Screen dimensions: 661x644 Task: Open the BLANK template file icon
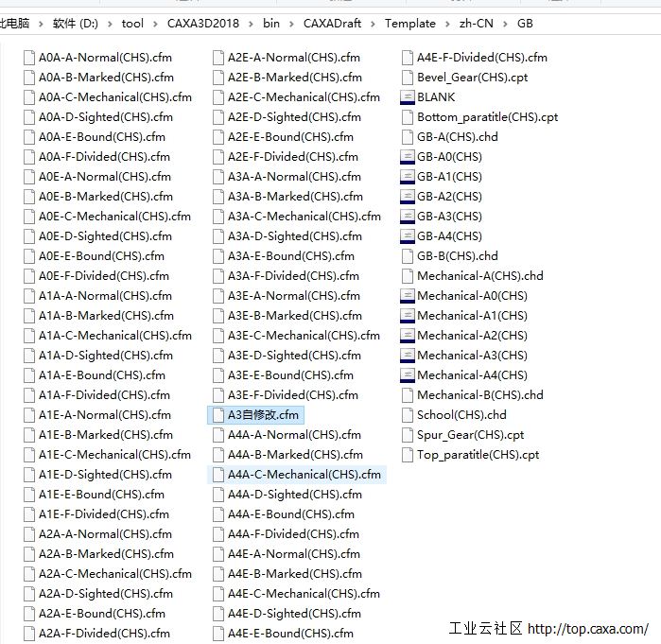(x=408, y=97)
